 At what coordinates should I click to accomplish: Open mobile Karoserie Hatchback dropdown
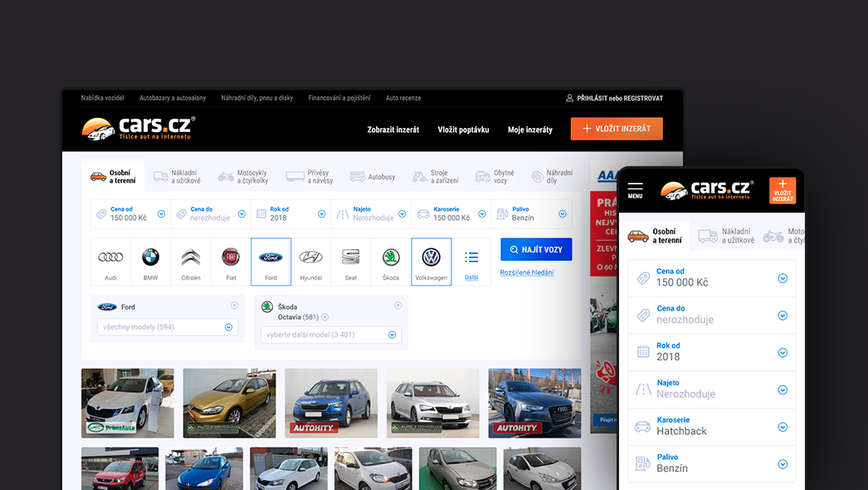(x=712, y=426)
